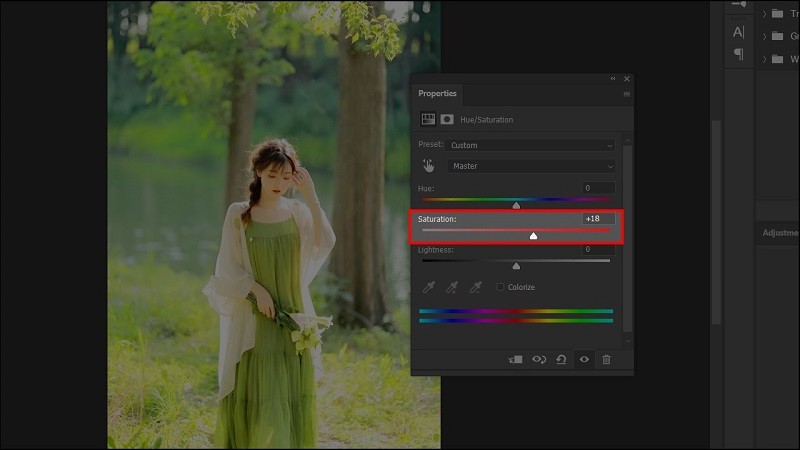The height and width of the screenshot is (450, 800).
Task: Click the Saturation label
Action: [437, 219]
